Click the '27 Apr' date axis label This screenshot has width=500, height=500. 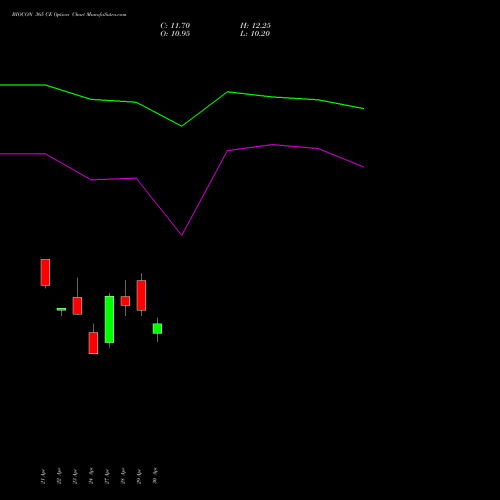[107, 476]
